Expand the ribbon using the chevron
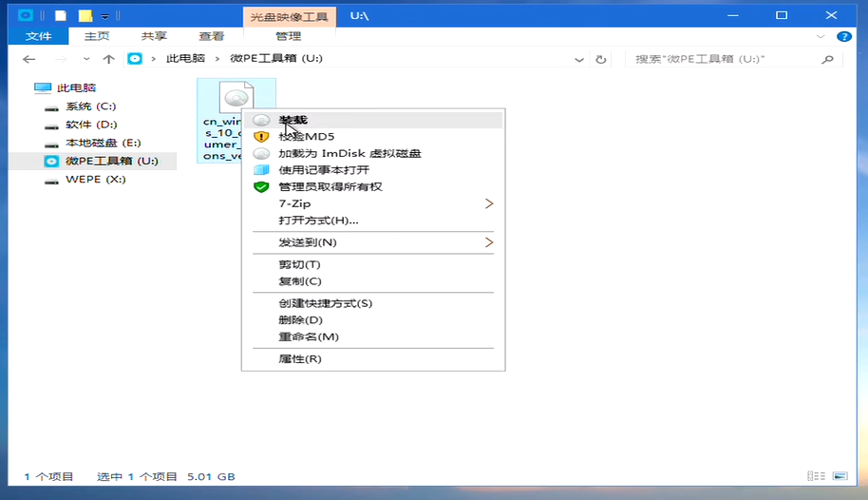This screenshot has height=500, width=868. pos(821,36)
